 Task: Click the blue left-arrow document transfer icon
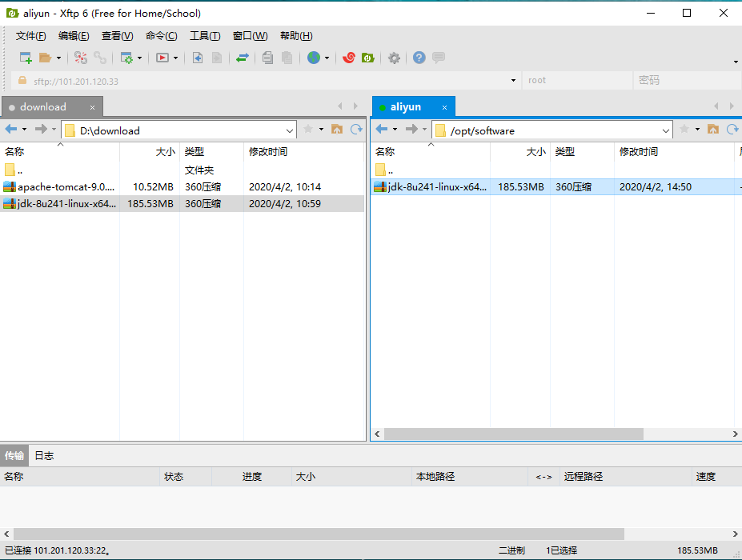198,58
